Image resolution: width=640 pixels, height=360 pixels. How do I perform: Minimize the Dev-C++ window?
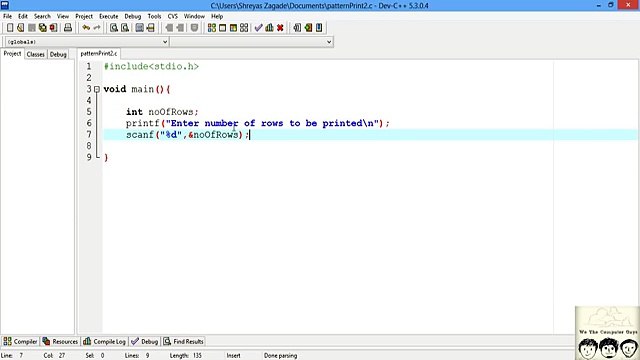599,5
